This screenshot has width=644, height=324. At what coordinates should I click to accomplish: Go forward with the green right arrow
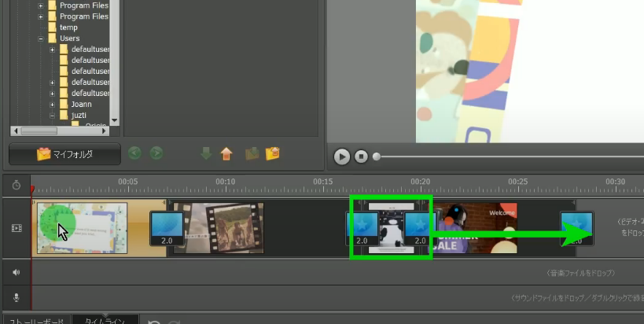(x=156, y=153)
